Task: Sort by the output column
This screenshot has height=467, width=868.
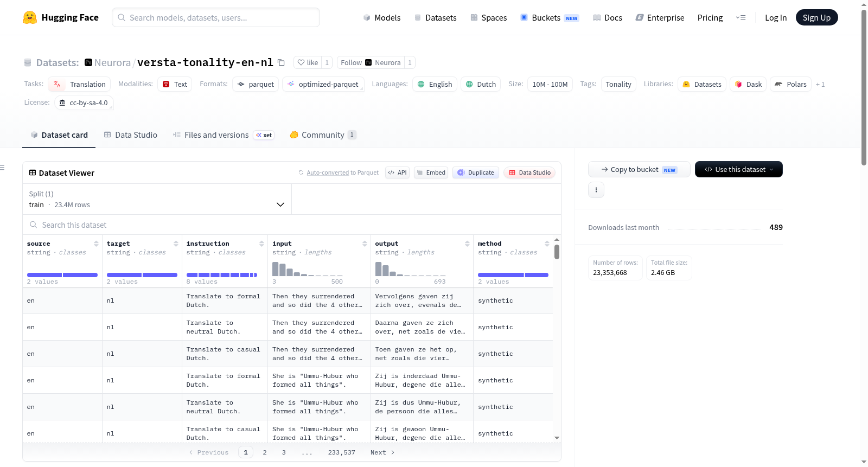Action: point(467,244)
